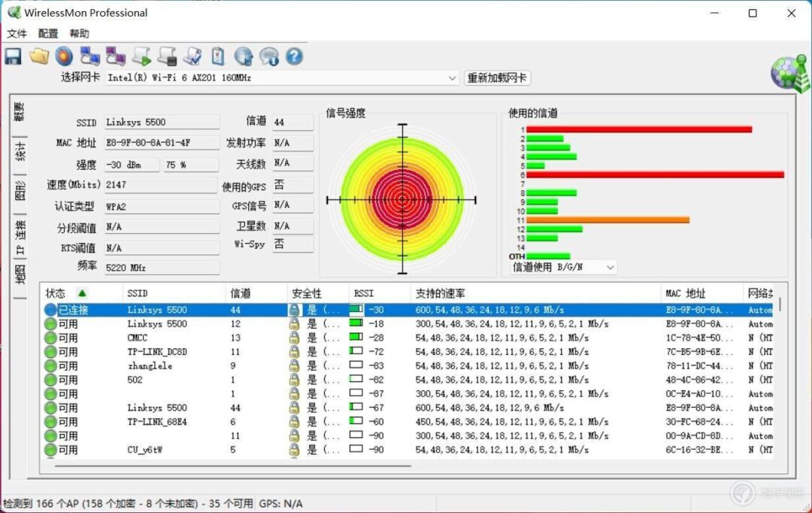Select the Linksys 5500 row on channel 12
The height and width of the screenshot is (513, 812).
pyautogui.click(x=408, y=324)
